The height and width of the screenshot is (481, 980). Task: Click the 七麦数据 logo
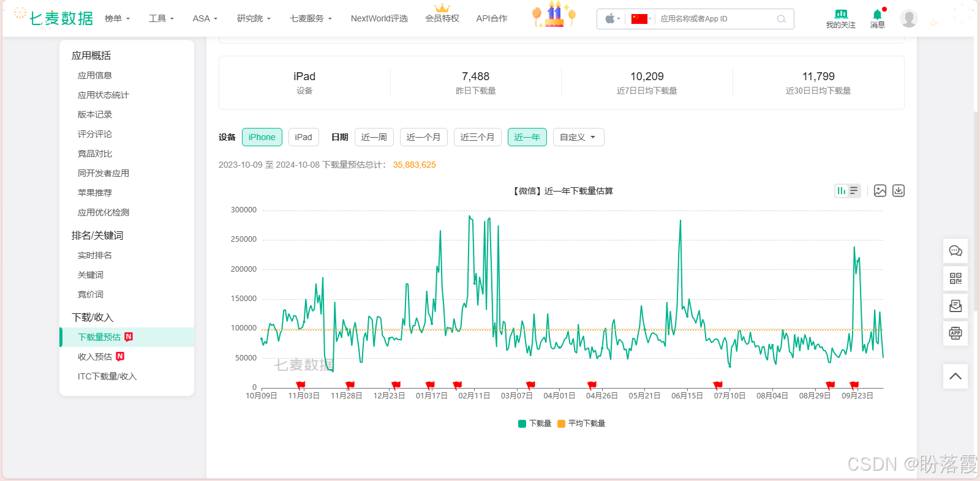click(54, 18)
